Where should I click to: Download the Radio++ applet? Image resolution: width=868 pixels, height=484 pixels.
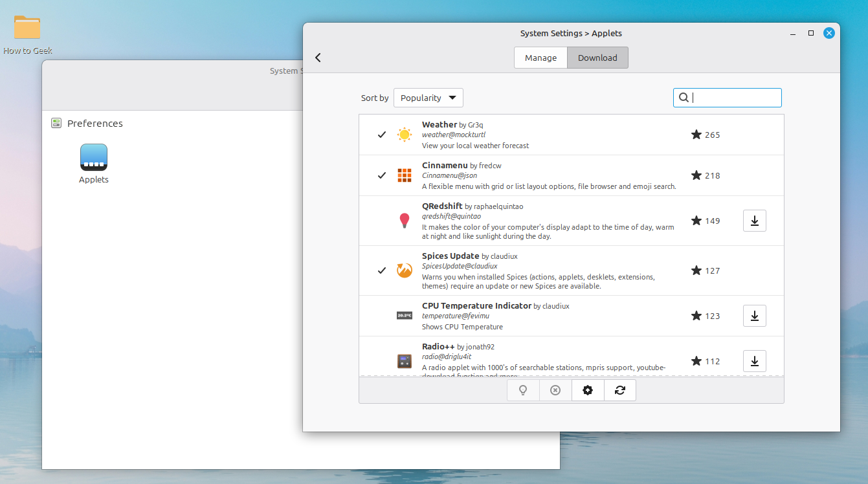pyautogui.click(x=754, y=361)
